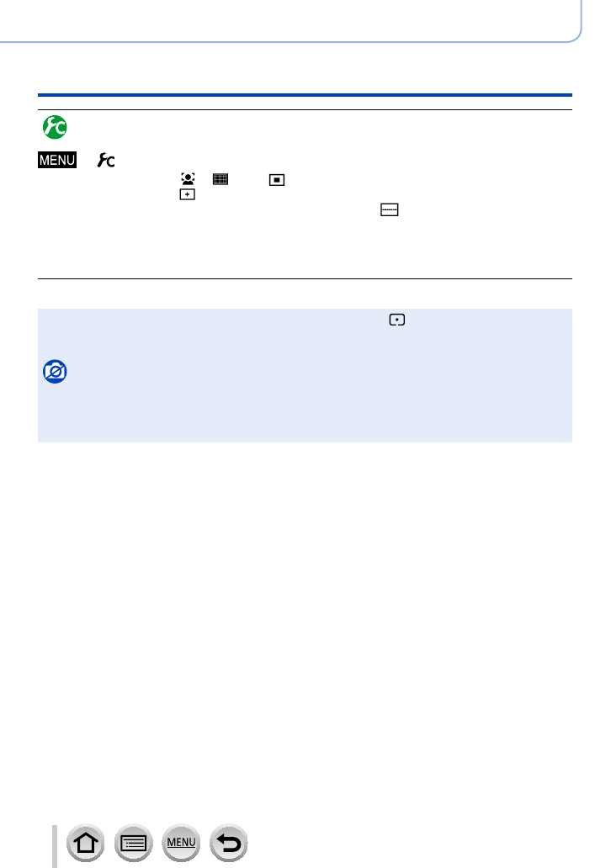This screenshot has width=611, height=868.
Task: Click the custom multi horizontal-line icon
Action: 390,209
